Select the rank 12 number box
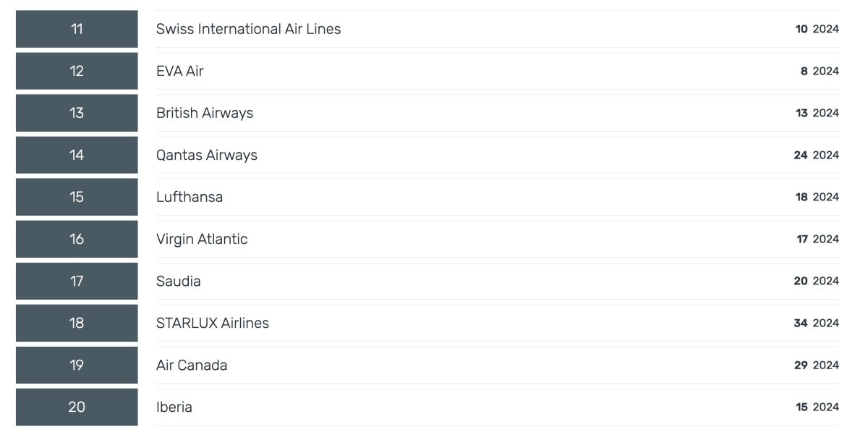Screen dimensions: 868x430 [x=77, y=71]
